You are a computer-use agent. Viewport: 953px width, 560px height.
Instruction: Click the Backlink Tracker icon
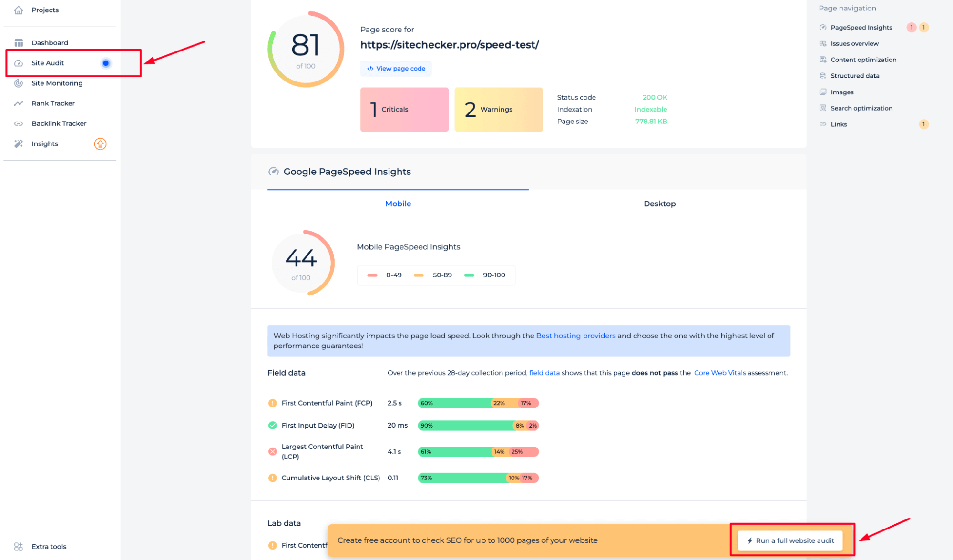tap(19, 123)
